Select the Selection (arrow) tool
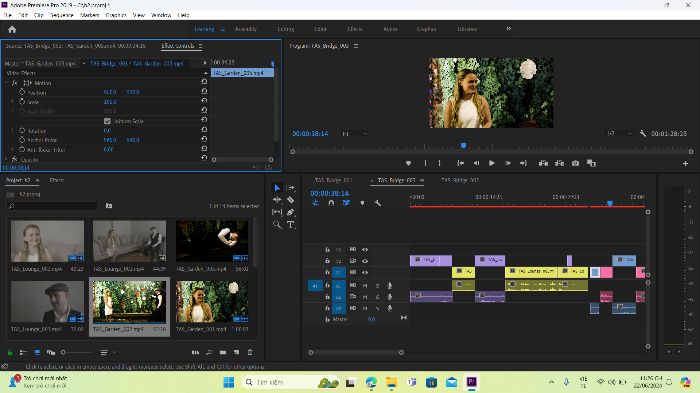 [277, 188]
